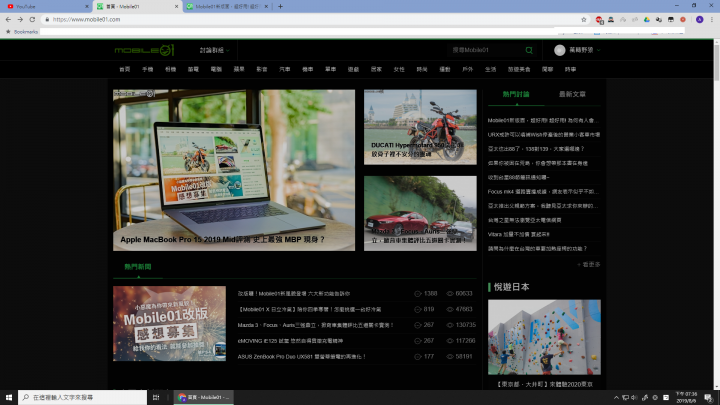The width and height of the screenshot is (720, 405).
Task: Click the comment icon beside 819
Action: (417, 309)
